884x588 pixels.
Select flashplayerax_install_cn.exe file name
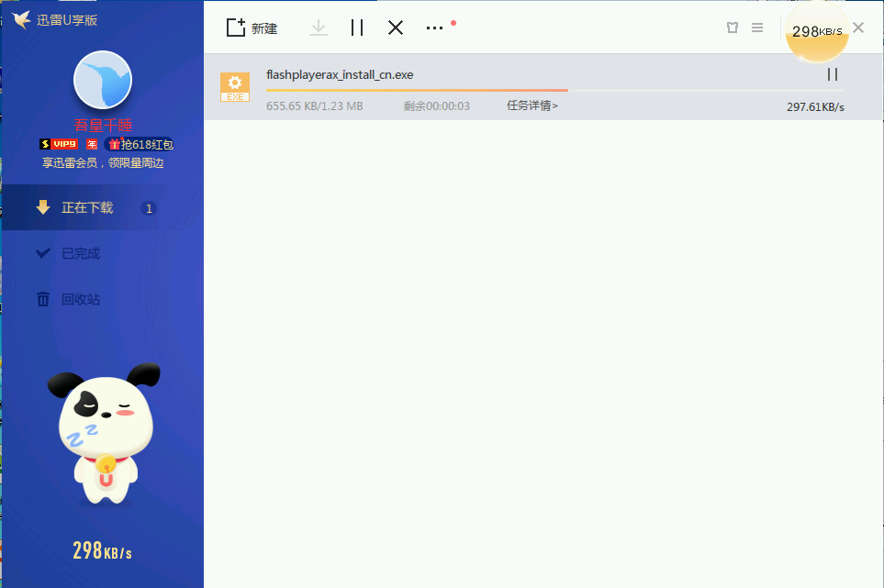click(x=340, y=74)
